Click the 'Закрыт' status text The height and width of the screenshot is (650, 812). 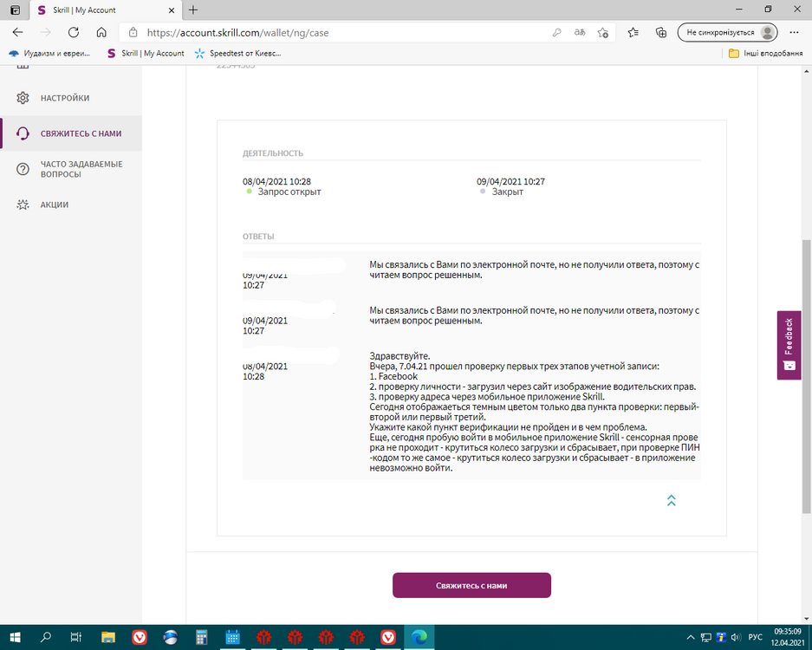point(508,192)
